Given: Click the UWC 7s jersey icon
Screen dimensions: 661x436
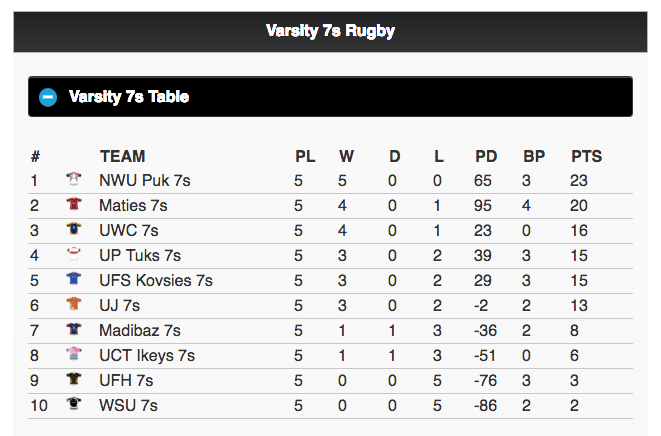Looking at the screenshot, I should (x=73, y=230).
